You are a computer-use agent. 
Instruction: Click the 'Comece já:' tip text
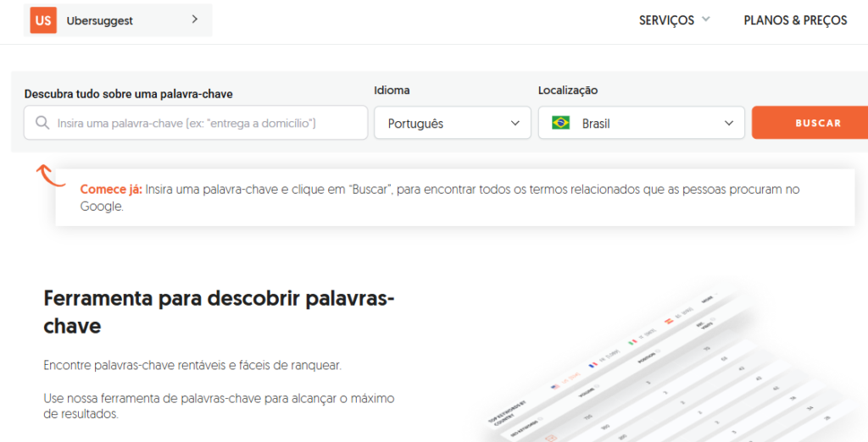point(111,189)
